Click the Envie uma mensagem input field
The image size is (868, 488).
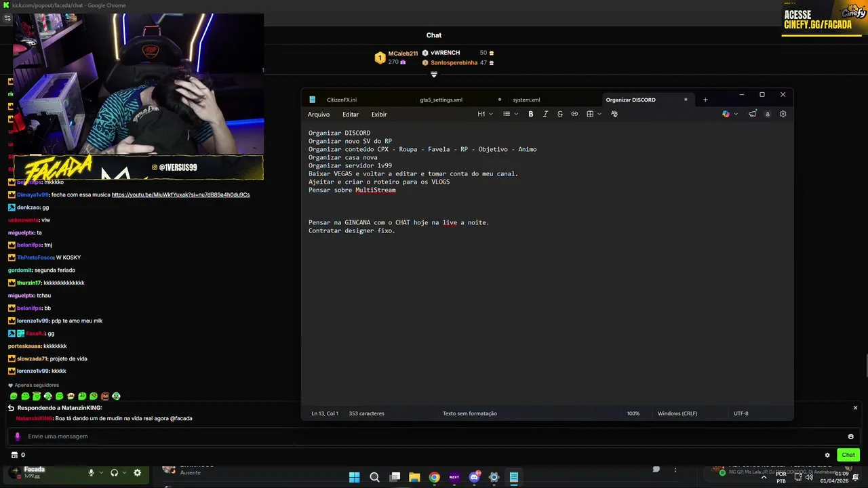[434, 436]
